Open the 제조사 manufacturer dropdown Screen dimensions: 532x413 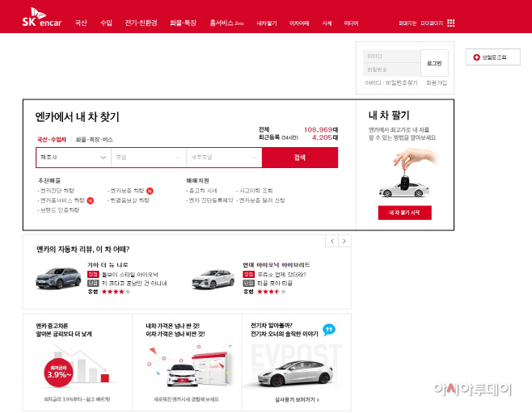pyautogui.click(x=74, y=158)
